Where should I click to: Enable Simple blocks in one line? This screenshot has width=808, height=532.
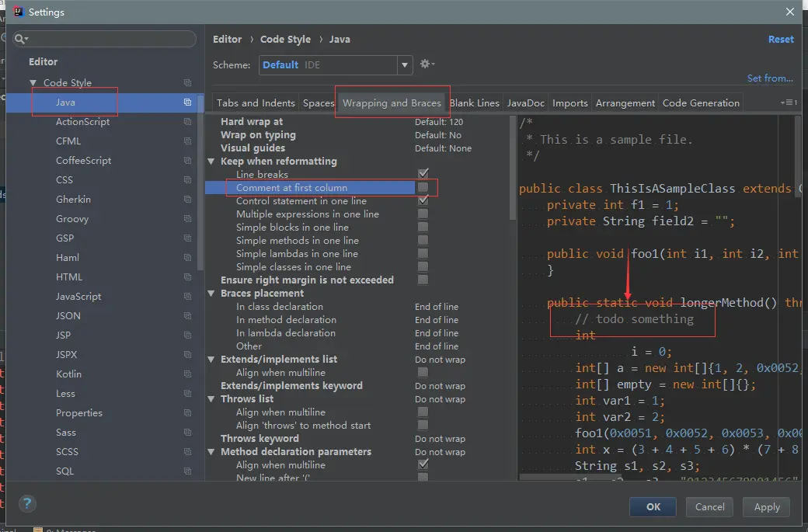click(x=423, y=227)
